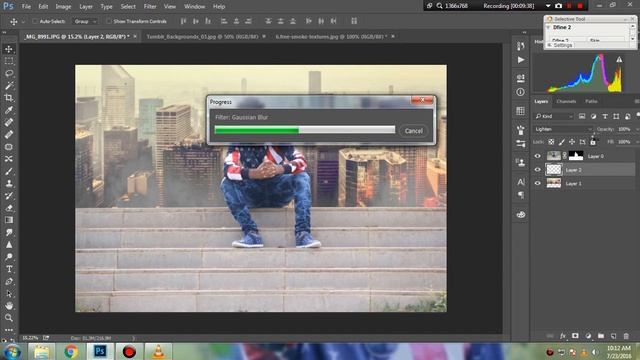Open the Layer menu

coord(86,7)
